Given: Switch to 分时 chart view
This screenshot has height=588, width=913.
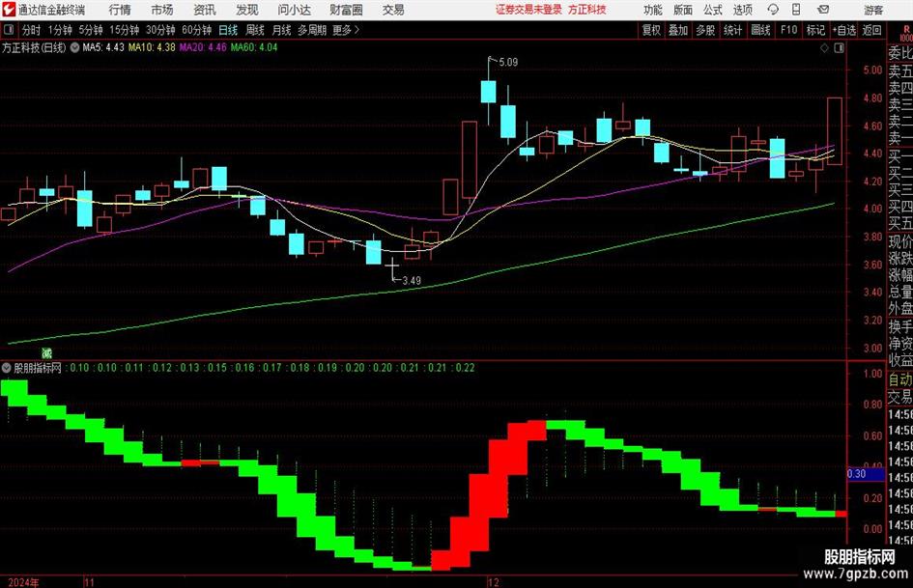Looking at the screenshot, I should (31, 30).
